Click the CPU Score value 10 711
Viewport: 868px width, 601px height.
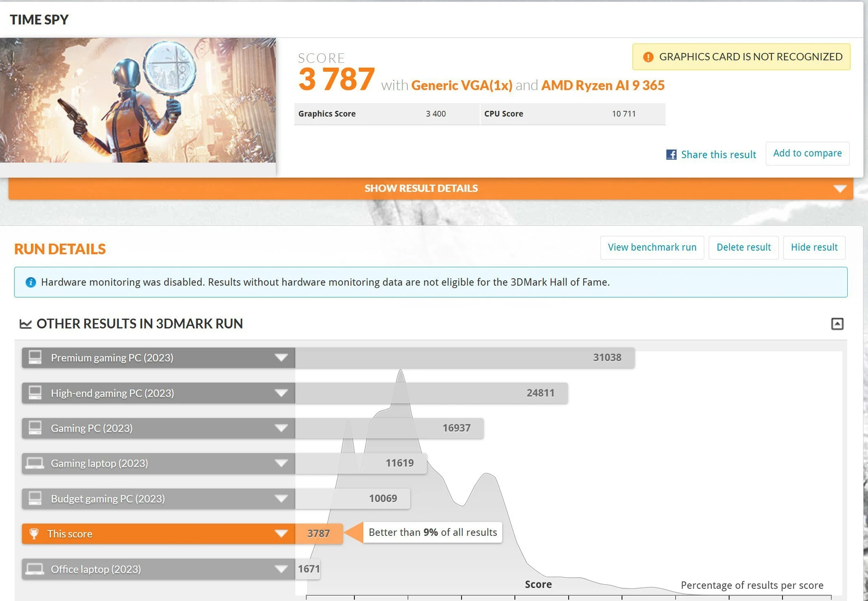[x=624, y=114]
